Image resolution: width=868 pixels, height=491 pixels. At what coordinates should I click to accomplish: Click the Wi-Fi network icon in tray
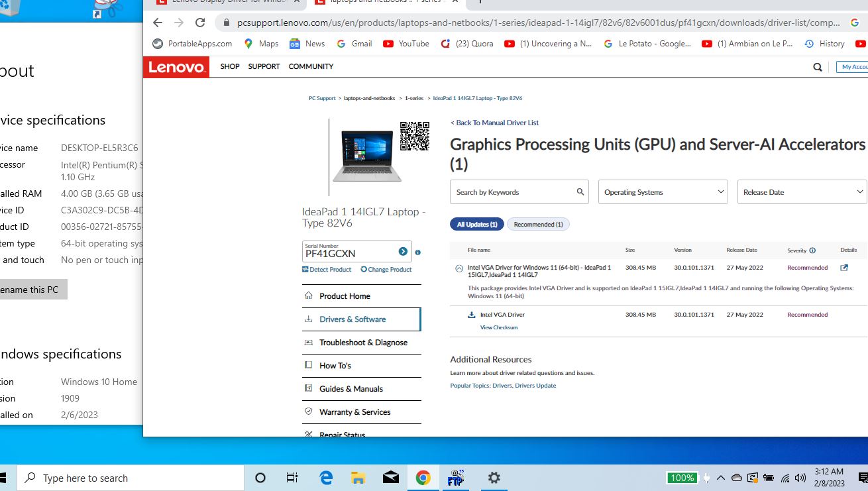click(785, 478)
